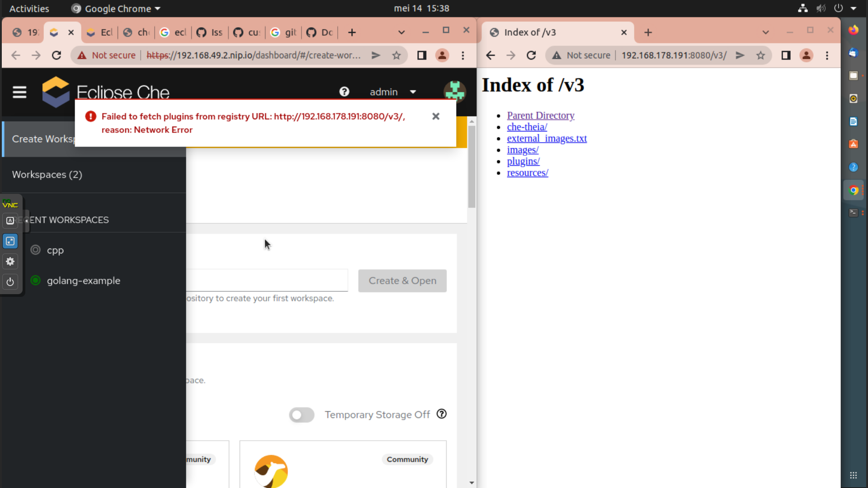Reload the Index of /v3 page
868x488 pixels.
[531, 55]
